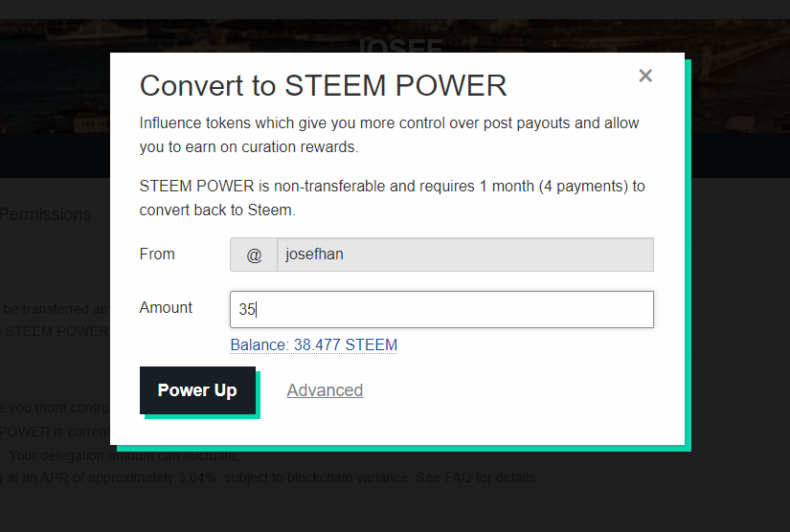Click the Amount field label
This screenshot has height=532, width=790.
[x=166, y=307]
